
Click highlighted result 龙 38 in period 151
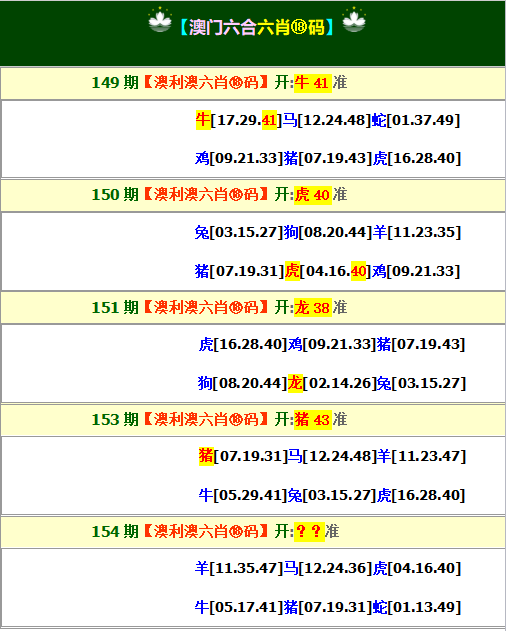pos(313,308)
